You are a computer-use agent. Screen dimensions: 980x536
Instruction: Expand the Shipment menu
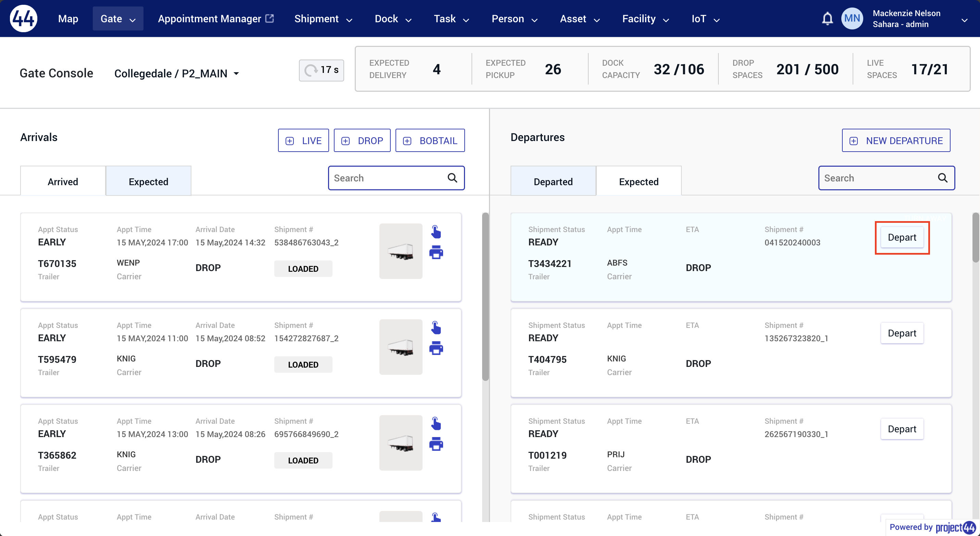point(323,18)
